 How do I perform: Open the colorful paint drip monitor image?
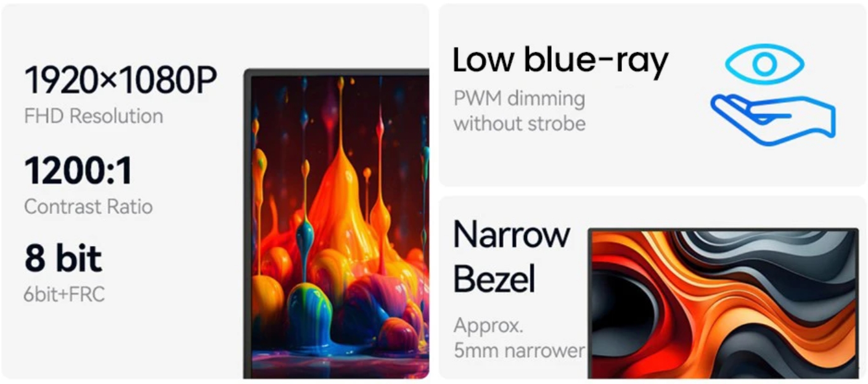(336, 223)
